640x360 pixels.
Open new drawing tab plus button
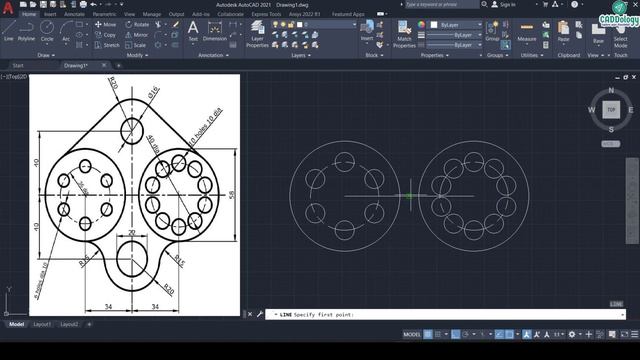[118, 65]
